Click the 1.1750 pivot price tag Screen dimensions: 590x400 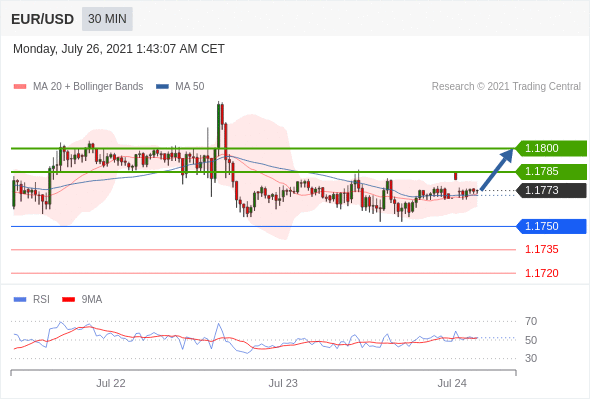tap(551, 227)
